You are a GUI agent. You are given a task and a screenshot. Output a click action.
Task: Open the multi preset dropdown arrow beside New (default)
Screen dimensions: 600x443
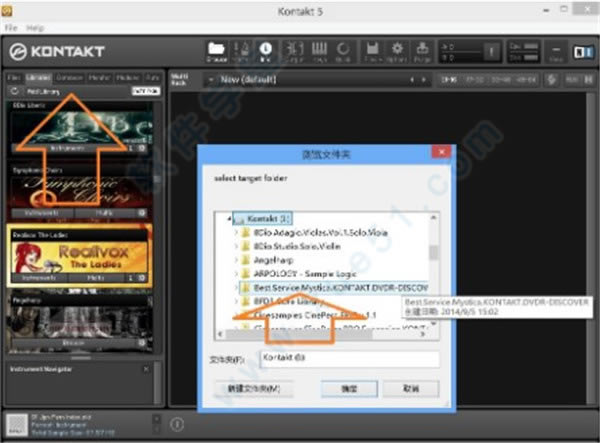coord(210,80)
